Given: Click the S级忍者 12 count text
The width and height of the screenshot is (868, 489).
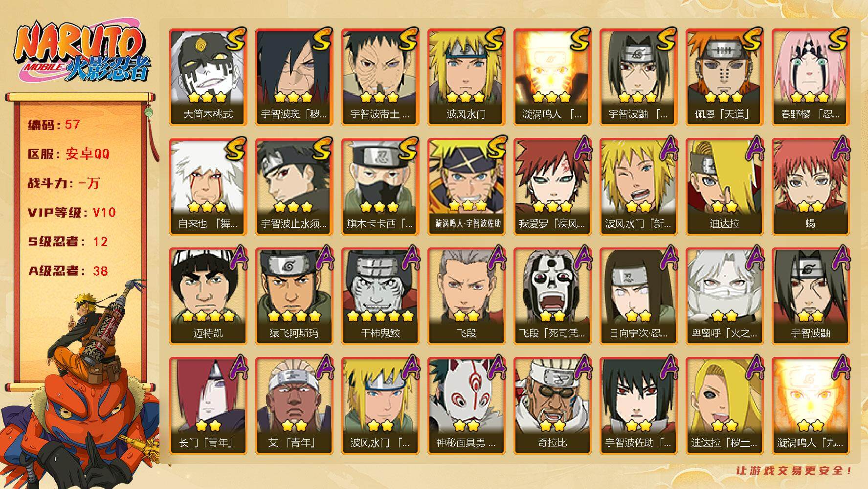Looking at the screenshot, I should [67, 242].
